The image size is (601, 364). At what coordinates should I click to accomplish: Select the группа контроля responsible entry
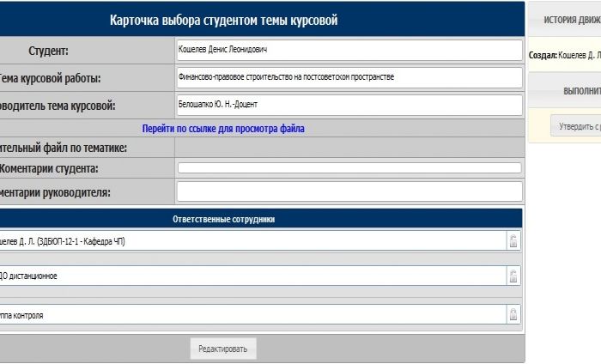point(249,315)
